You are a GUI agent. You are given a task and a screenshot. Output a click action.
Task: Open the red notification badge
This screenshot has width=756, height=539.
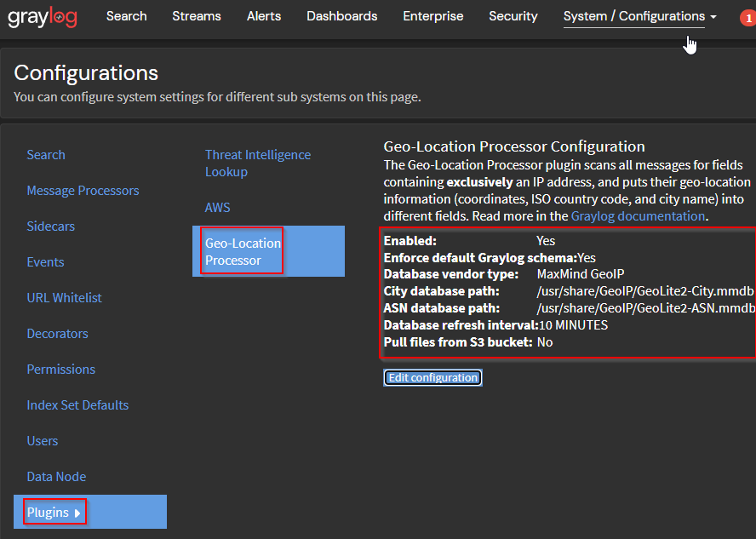pyautogui.click(x=749, y=16)
